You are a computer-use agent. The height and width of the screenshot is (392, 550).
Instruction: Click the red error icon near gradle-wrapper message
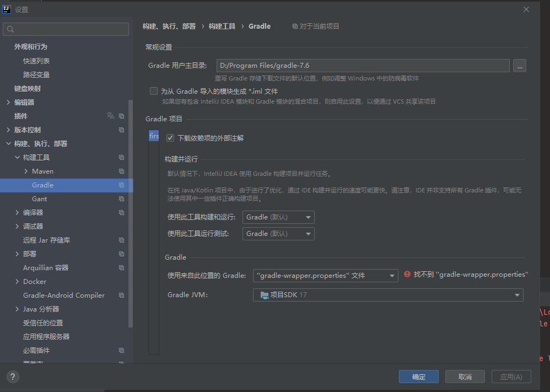tap(407, 274)
